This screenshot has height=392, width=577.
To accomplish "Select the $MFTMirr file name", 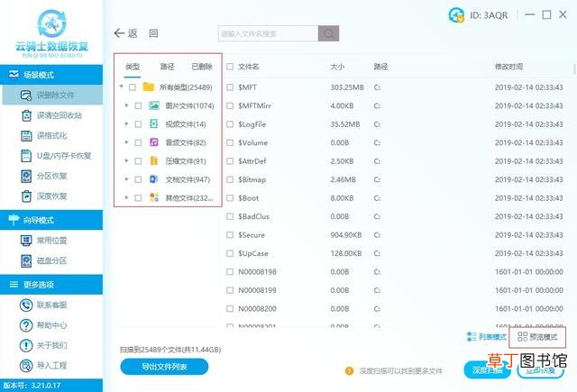I will pyautogui.click(x=254, y=106).
